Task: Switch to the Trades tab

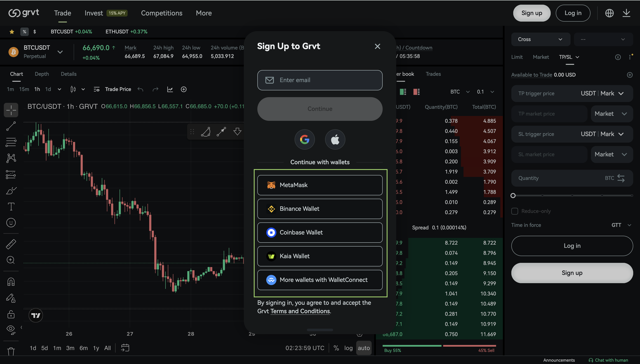Action: click(x=433, y=74)
